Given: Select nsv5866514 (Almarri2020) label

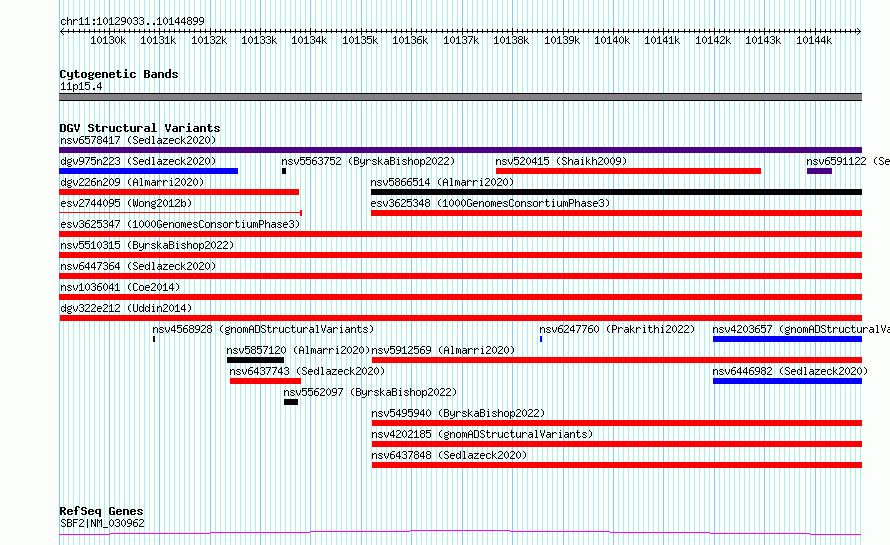Looking at the screenshot, I should click(442, 182).
